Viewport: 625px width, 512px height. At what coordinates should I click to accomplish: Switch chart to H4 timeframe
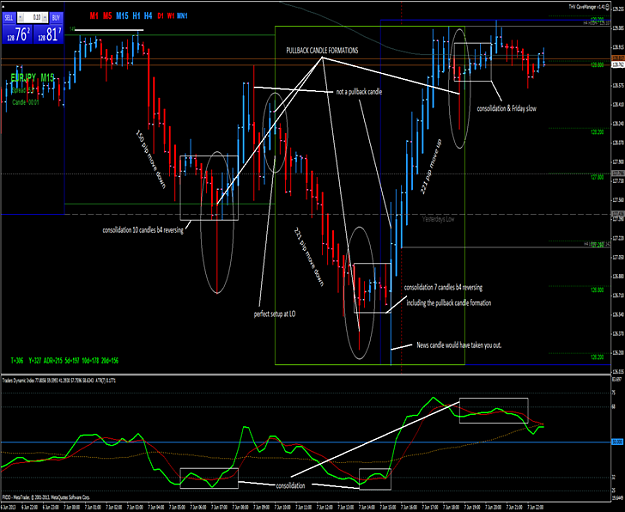coord(148,16)
